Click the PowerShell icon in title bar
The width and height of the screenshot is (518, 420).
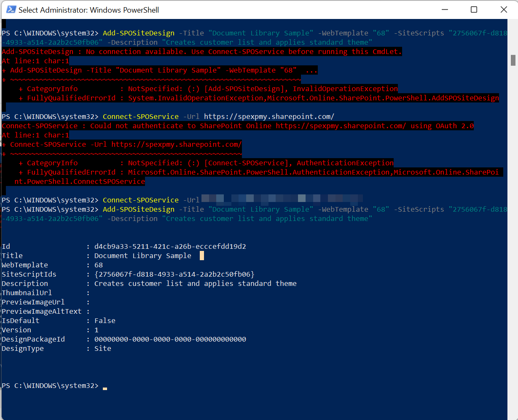(x=11, y=9)
